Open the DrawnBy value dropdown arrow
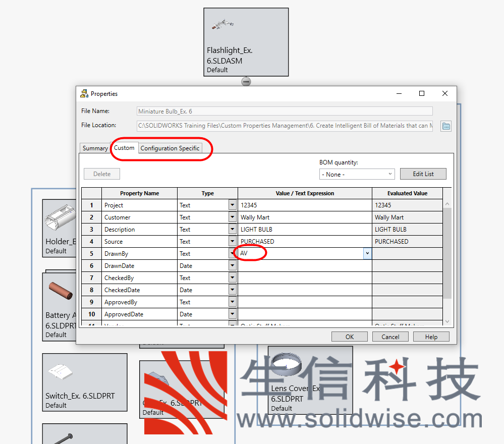The width and height of the screenshot is (504, 444). [367, 253]
